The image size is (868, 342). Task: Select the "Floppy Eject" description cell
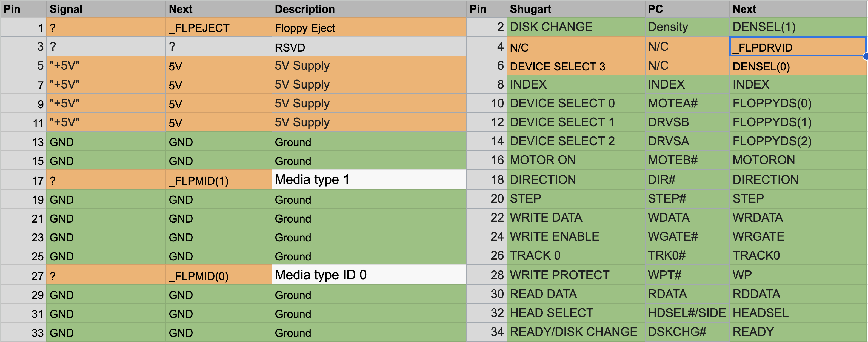[369, 28]
